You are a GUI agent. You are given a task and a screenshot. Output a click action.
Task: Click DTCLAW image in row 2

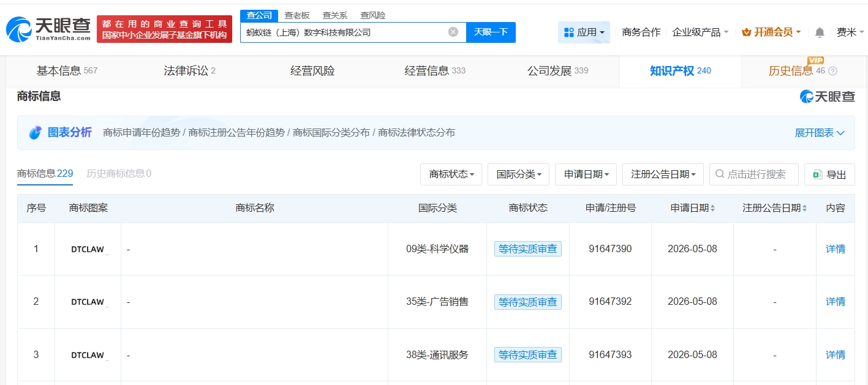[88, 302]
